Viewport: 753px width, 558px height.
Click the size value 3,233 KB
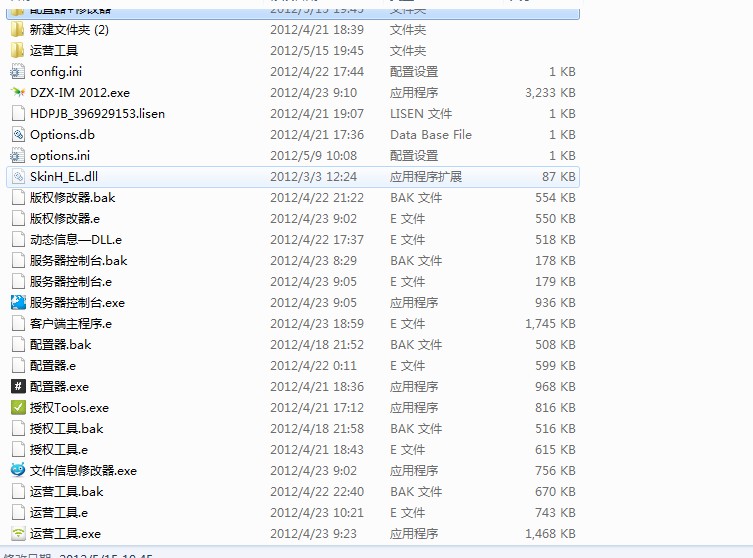click(550, 93)
